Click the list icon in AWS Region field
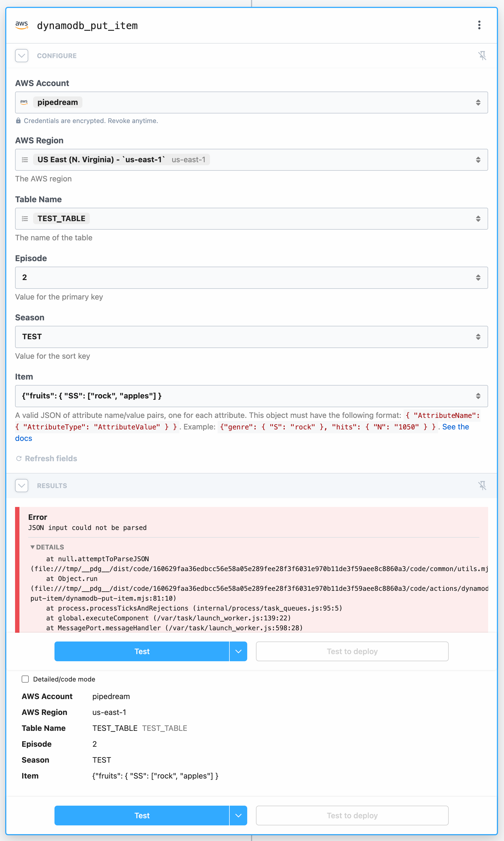The width and height of the screenshot is (504, 841). pyautogui.click(x=24, y=159)
